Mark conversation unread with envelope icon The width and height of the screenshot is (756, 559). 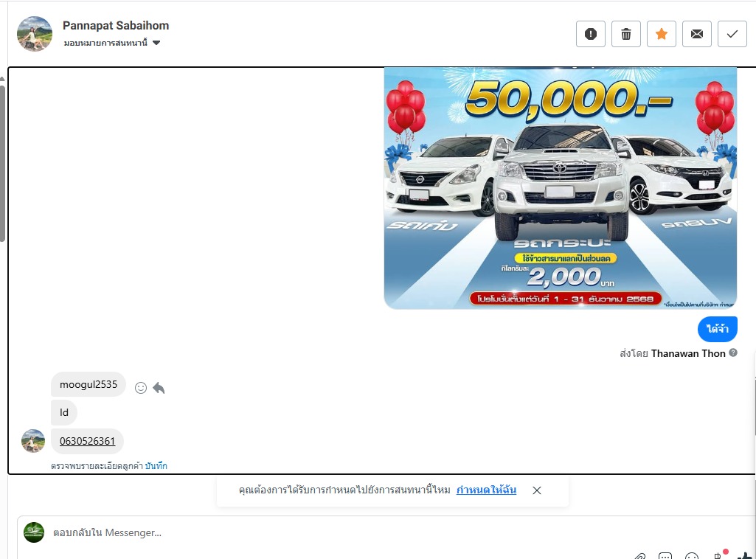[x=697, y=34]
